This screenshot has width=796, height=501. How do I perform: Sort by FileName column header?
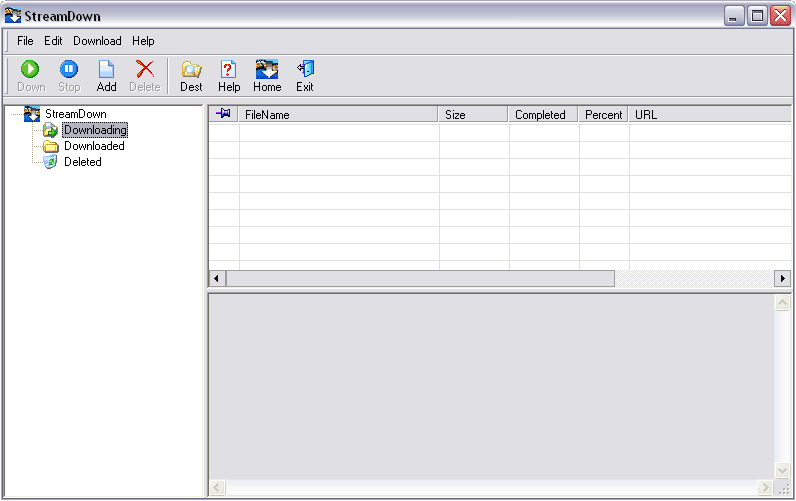[338, 114]
